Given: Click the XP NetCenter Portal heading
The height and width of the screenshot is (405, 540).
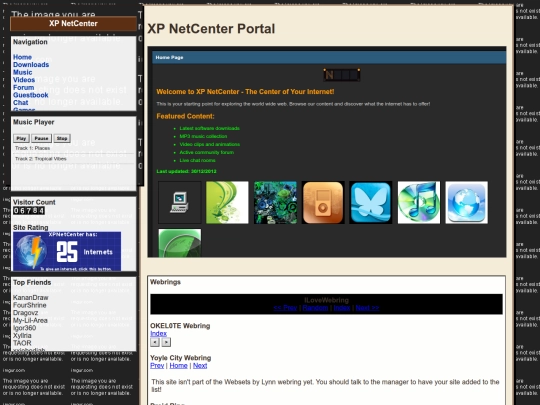Looking at the screenshot, I should (211, 29).
